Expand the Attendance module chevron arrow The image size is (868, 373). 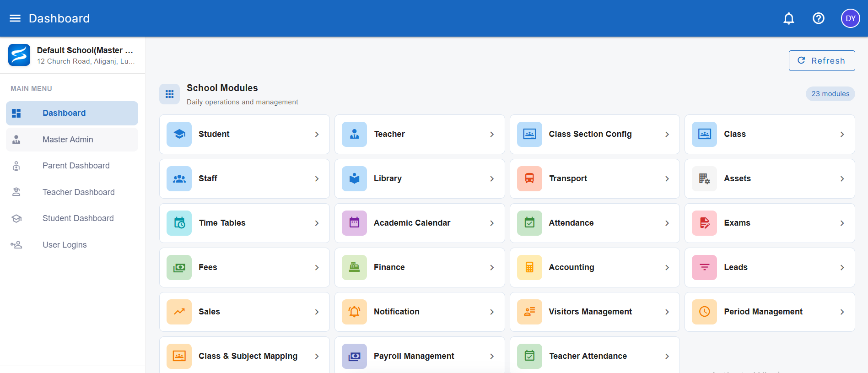pos(667,223)
